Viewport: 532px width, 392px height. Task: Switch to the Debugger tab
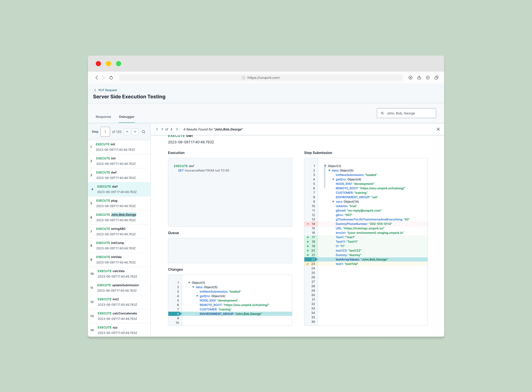127,117
